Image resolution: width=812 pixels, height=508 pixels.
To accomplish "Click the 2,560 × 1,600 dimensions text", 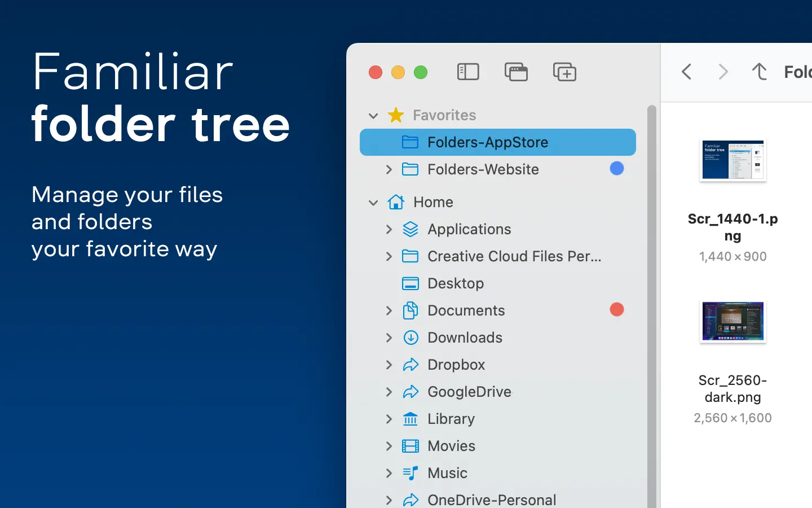I will tap(733, 418).
